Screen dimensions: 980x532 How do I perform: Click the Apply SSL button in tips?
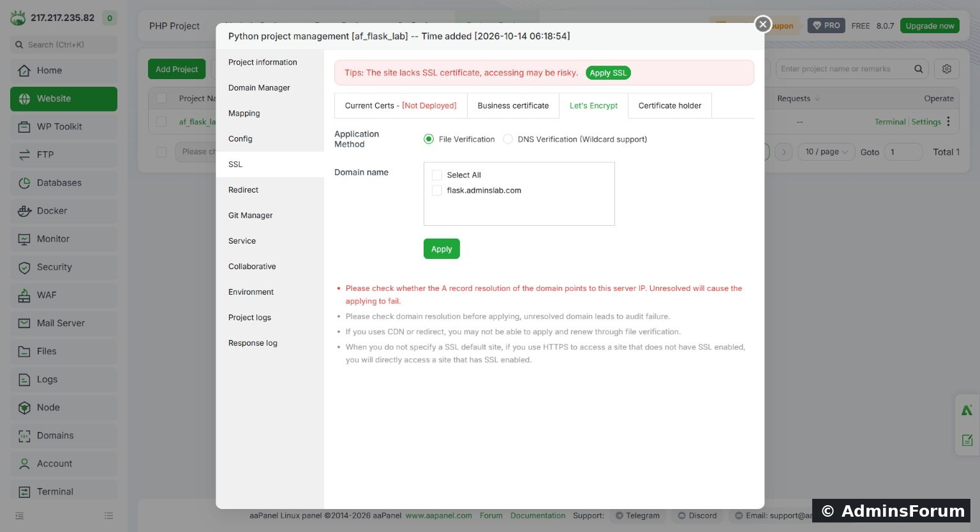[608, 73]
